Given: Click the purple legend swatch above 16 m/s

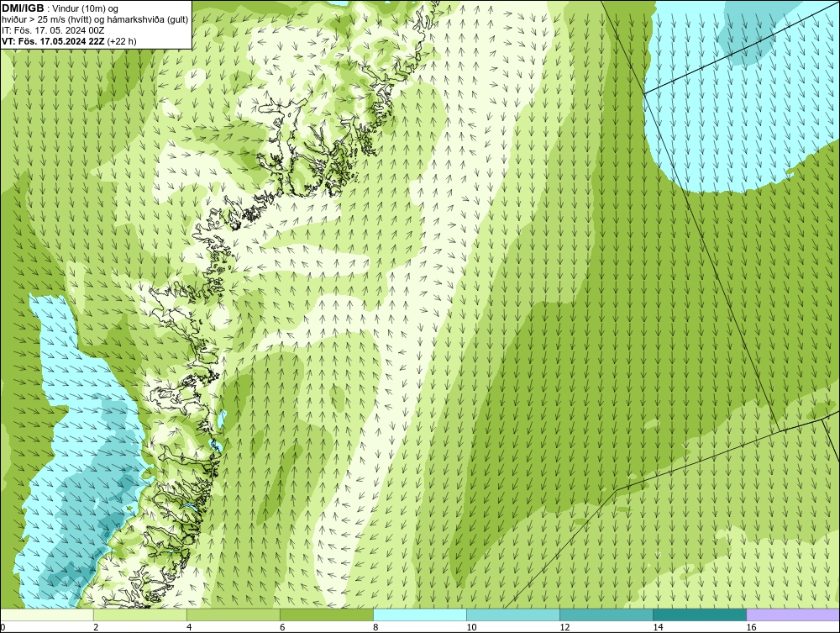Looking at the screenshot, I should (793, 615).
